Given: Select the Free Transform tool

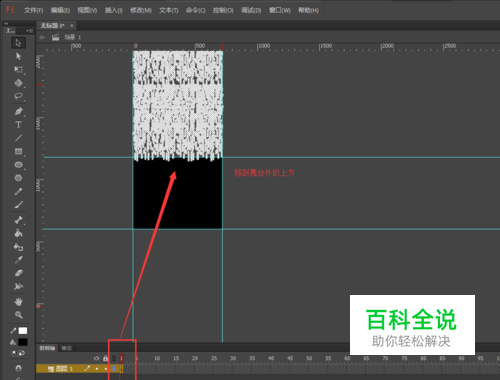Looking at the screenshot, I should (18, 69).
